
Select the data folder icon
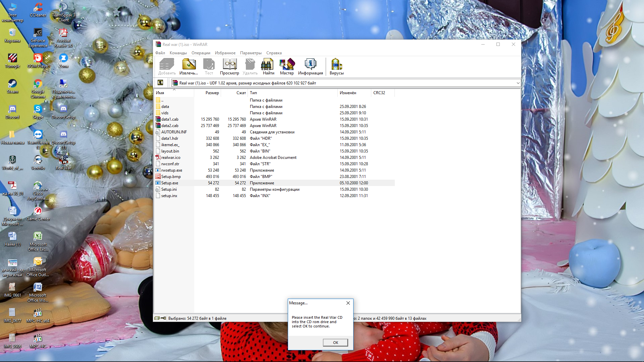point(158,107)
